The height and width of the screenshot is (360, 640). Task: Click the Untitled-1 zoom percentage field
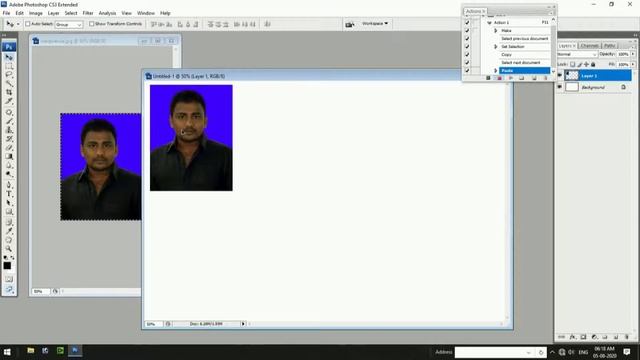click(154, 324)
